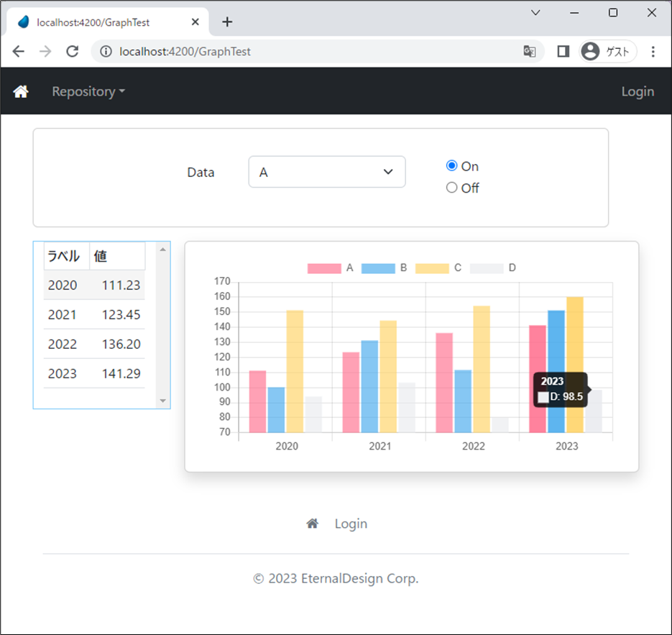Click the footer Login link

coord(351,524)
